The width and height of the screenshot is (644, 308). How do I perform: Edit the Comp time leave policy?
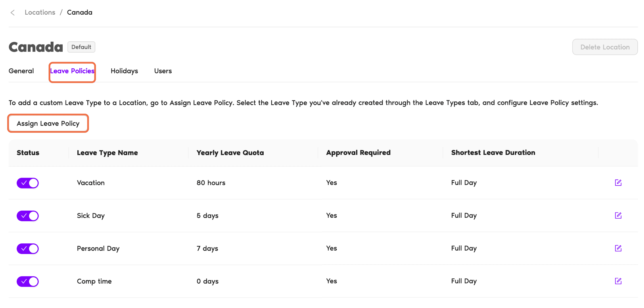(x=618, y=281)
